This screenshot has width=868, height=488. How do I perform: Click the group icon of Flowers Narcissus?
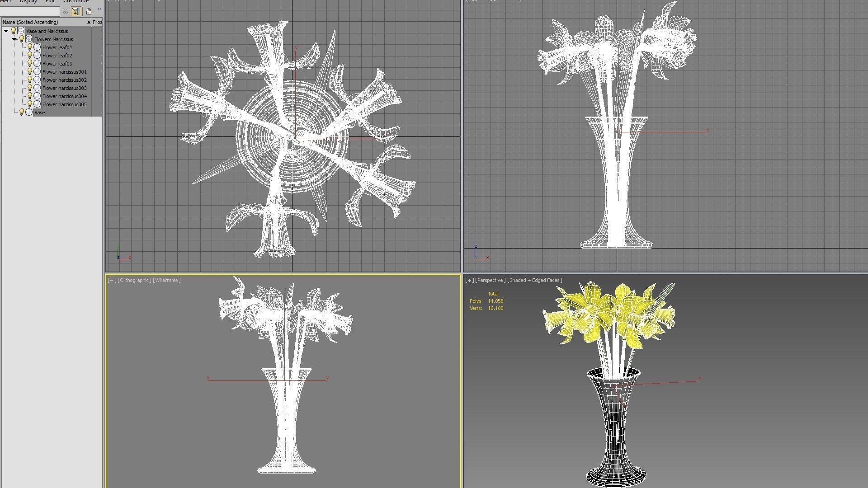(29, 39)
